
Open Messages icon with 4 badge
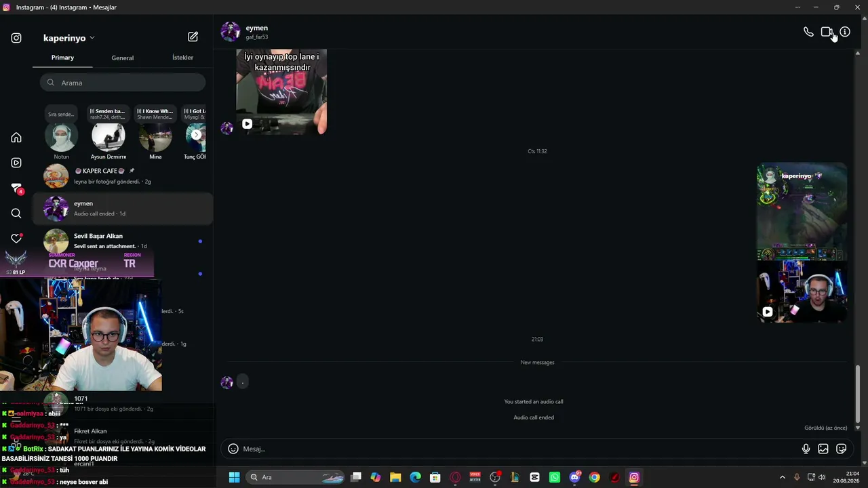click(16, 188)
